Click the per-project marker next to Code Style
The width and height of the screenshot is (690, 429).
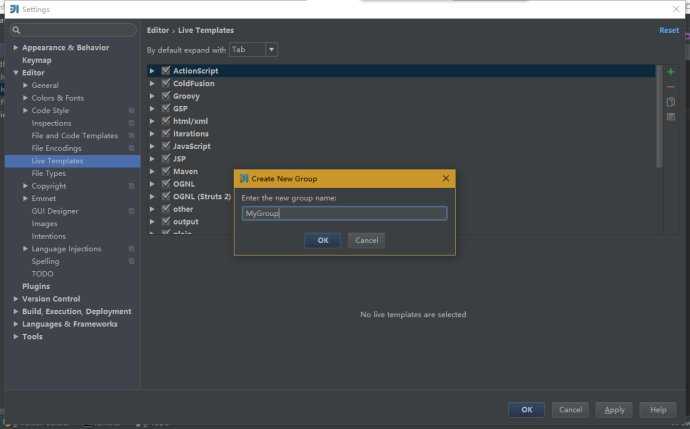point(132,110)
